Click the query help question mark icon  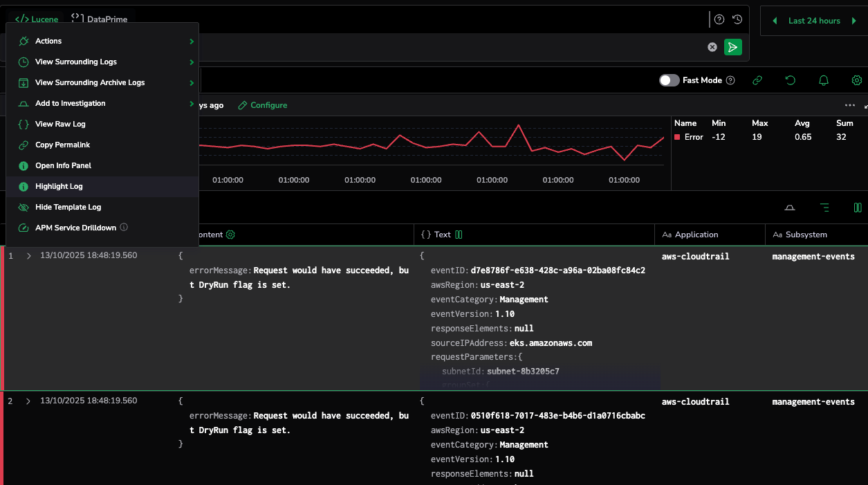click(x=719, y=19)
